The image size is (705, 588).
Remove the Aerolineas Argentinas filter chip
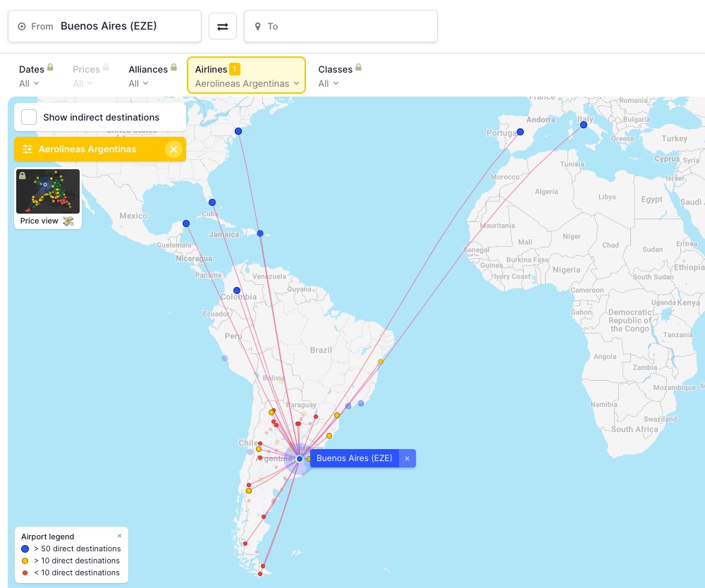point(173,149)
